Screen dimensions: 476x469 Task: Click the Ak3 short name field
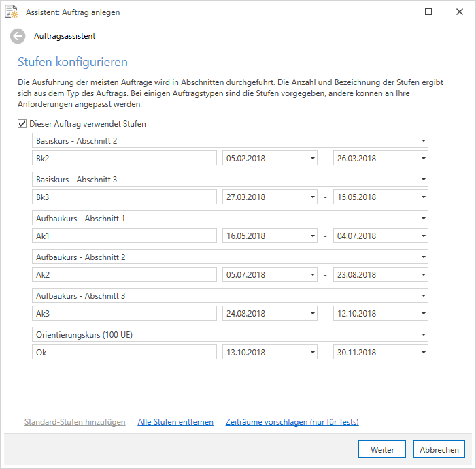(124, 314)
